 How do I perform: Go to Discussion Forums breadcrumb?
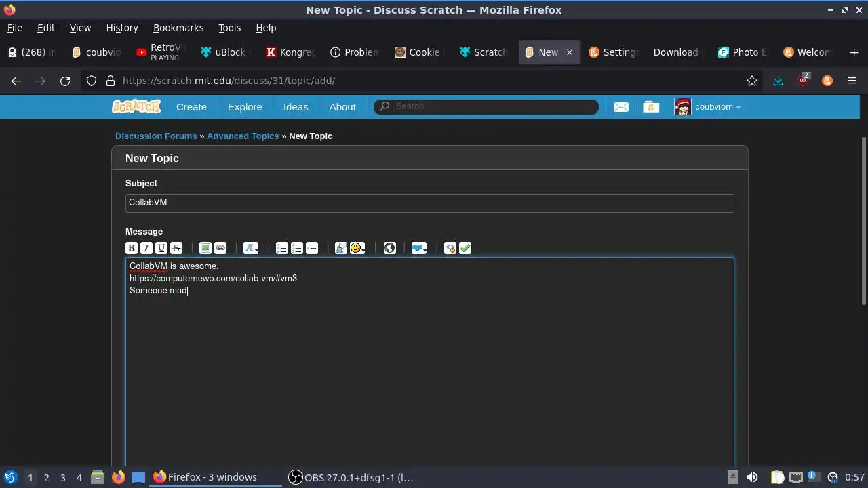click(156, 136)
